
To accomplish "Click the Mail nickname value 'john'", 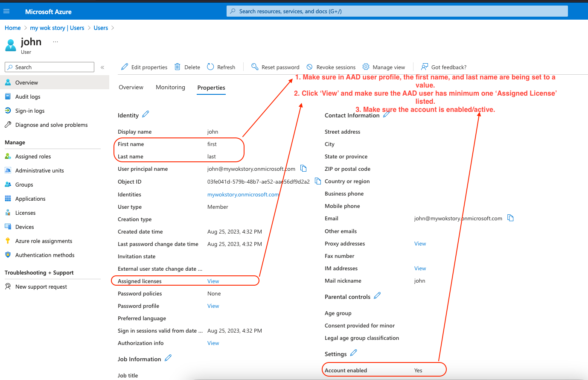I will pos(419,281).
